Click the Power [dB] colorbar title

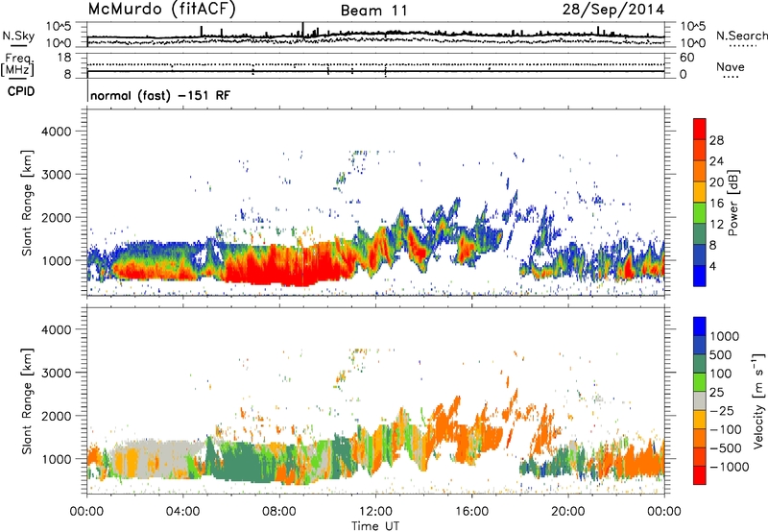coord(733,203)
